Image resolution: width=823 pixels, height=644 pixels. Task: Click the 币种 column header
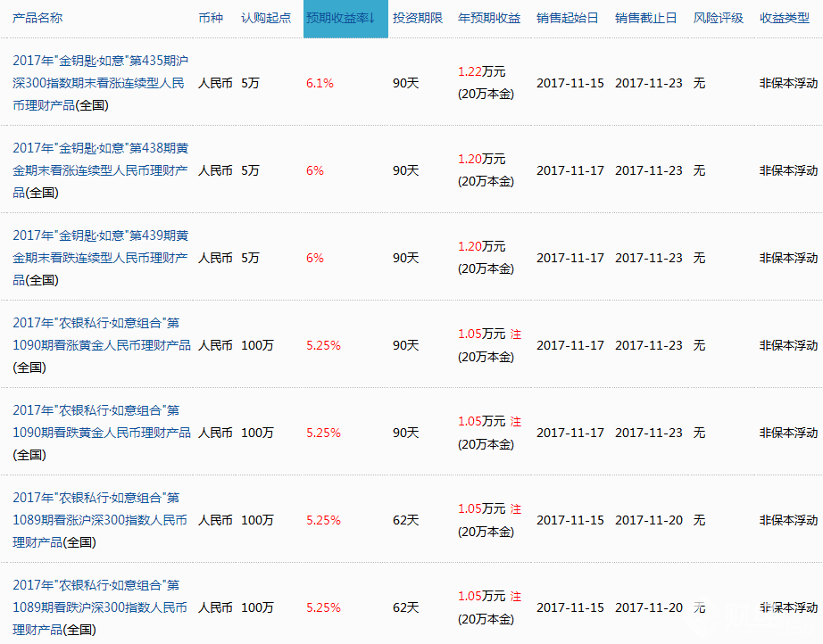212,17
